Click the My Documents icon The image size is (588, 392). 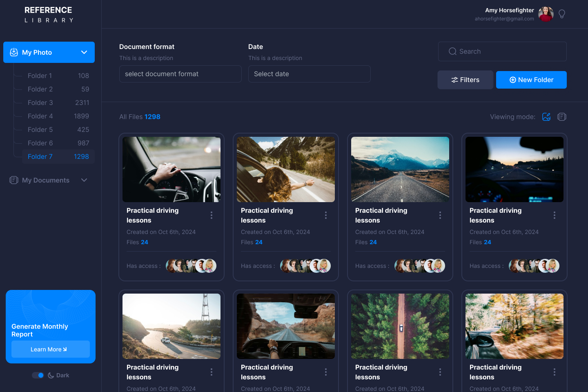pos(14,180)
